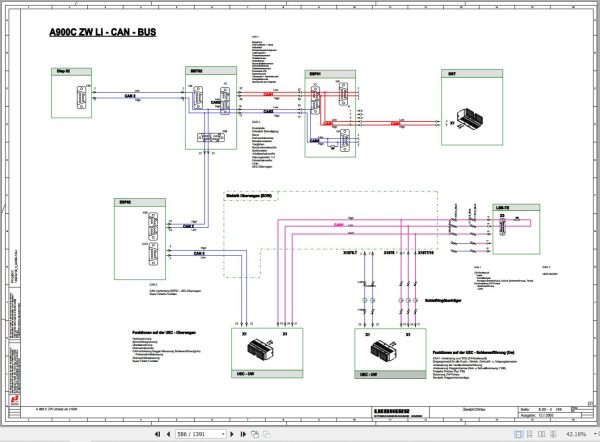Click the previous view icon
The height and width of the screenshot is (442, 600).
(x=255, y=434)
